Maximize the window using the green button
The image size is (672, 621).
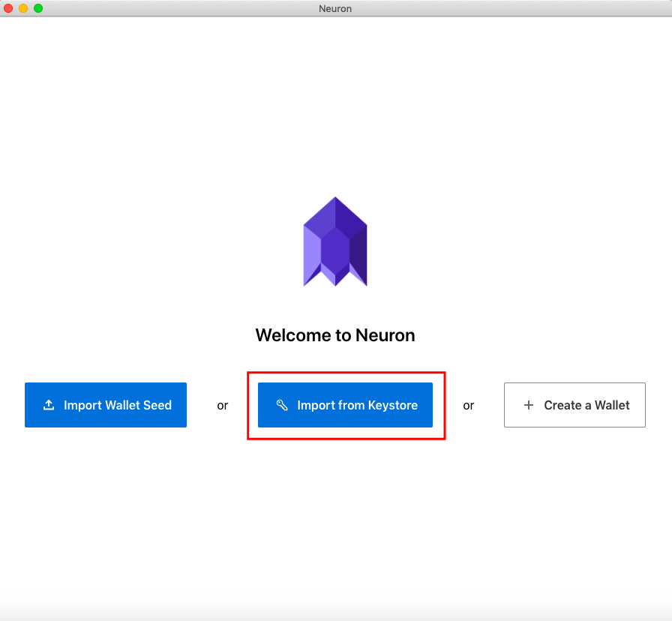pyautogui.click(x=38, y=8)
